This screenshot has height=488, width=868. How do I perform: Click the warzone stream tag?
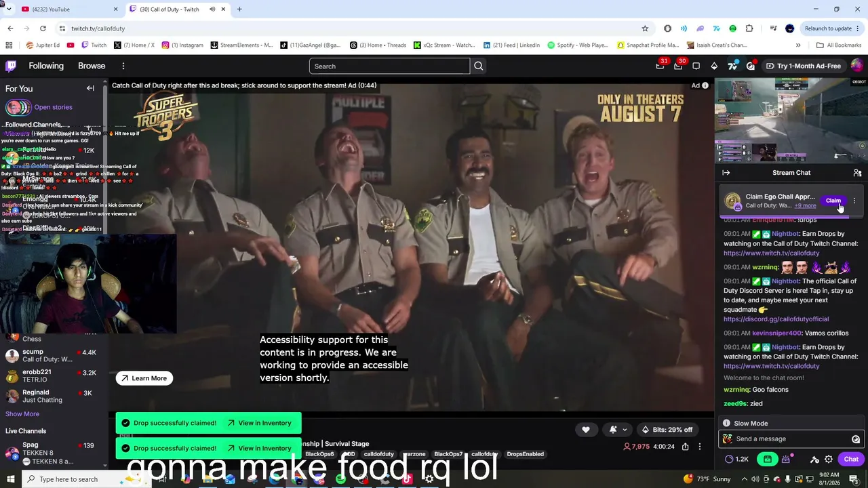tap(414, 454)
